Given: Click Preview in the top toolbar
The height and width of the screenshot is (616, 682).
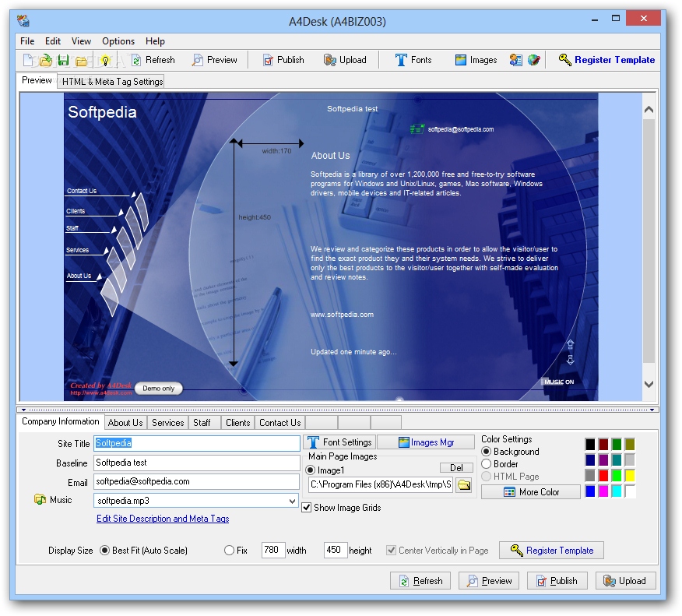Looking at the screenshot, I should (215, 60).
